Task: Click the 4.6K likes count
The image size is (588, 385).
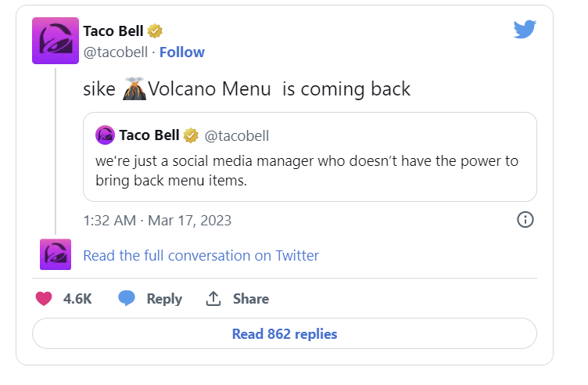Action: [77, 298]
